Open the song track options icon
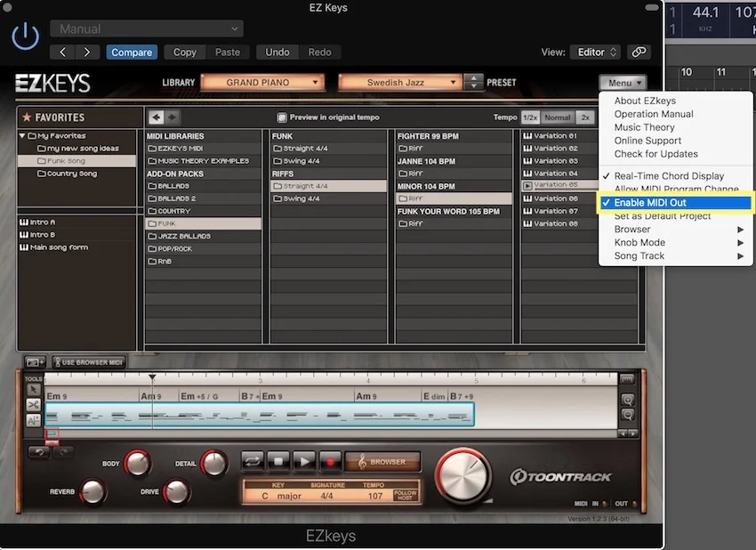The image size is (756, 550). (x=627, y=380)
